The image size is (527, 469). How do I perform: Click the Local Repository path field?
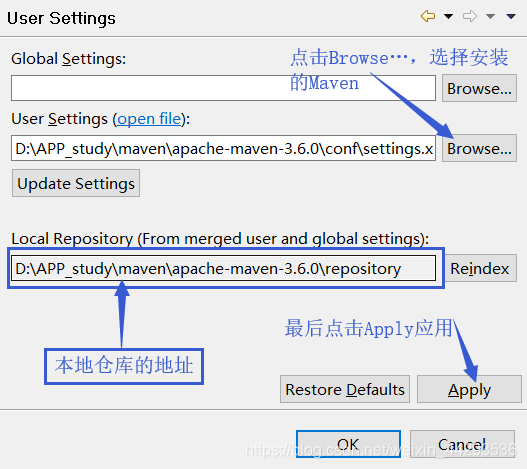(224, 268)
